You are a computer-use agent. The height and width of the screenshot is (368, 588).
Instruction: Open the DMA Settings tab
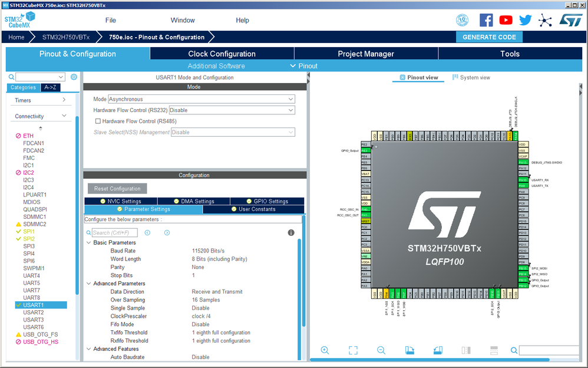(194, 201)
